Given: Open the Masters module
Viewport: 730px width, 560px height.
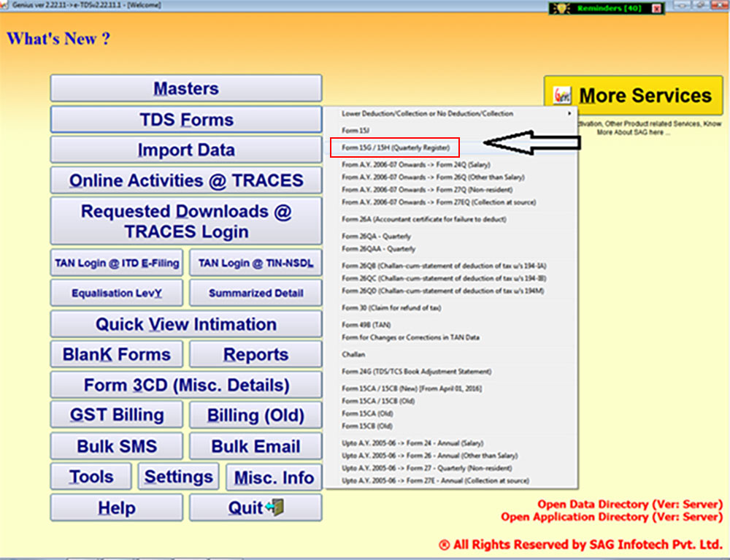Looking at the screenshot, I should pyautogui.click(x=185, y=88).
